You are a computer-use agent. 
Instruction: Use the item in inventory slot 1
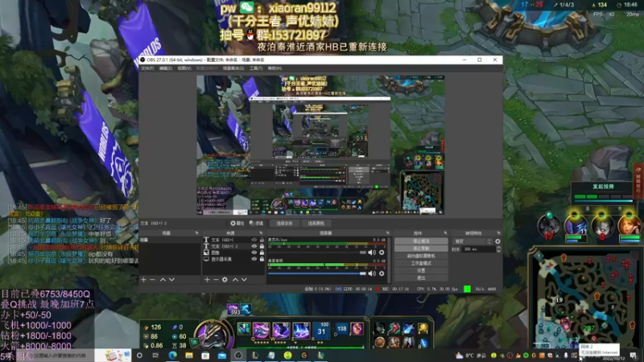(379, 328)
